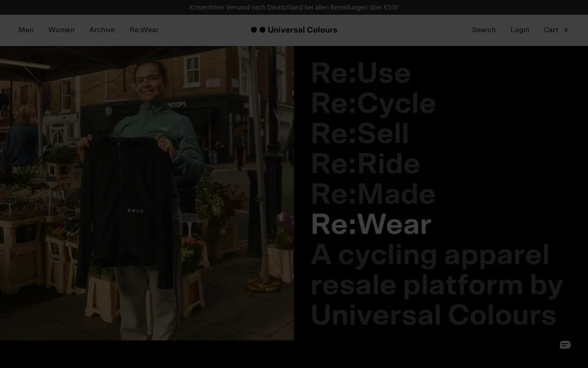
Task: Open the Women menu
Action: coord(61,30)
